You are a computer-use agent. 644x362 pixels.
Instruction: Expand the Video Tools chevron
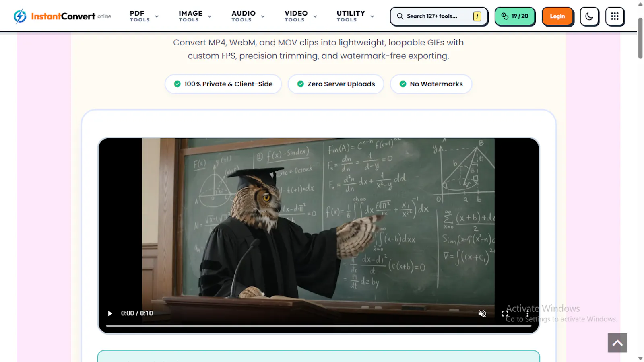[x=315, y=16]
